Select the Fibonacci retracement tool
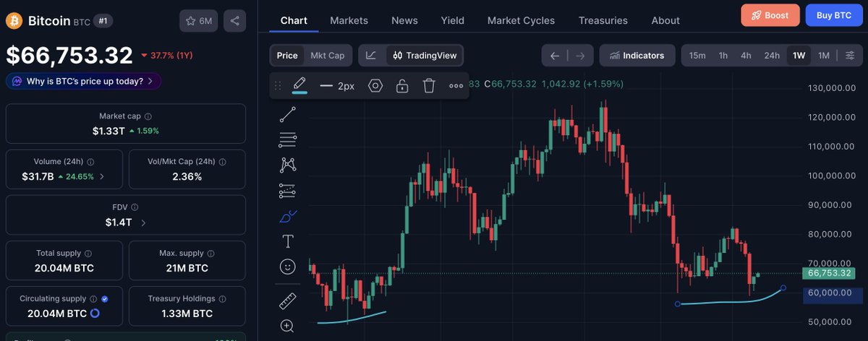Viewport: 868px width, 341px height. (287, 140)
